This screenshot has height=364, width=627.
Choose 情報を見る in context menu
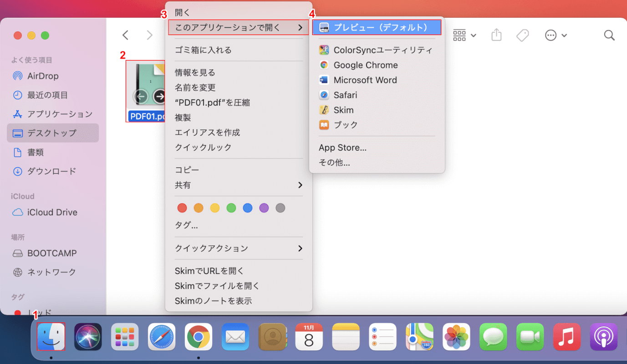coord(239,72)
